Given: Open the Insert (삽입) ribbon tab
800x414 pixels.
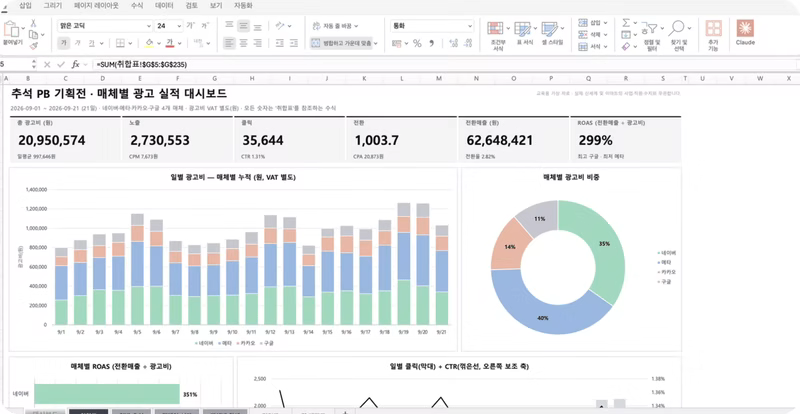Looking at the screenshot, I should tap(25, 6).
